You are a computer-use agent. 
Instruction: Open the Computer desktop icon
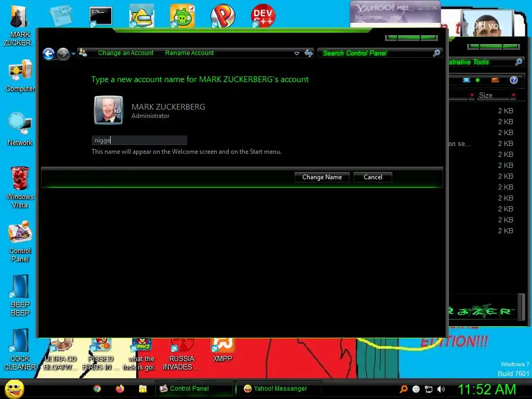20,76
